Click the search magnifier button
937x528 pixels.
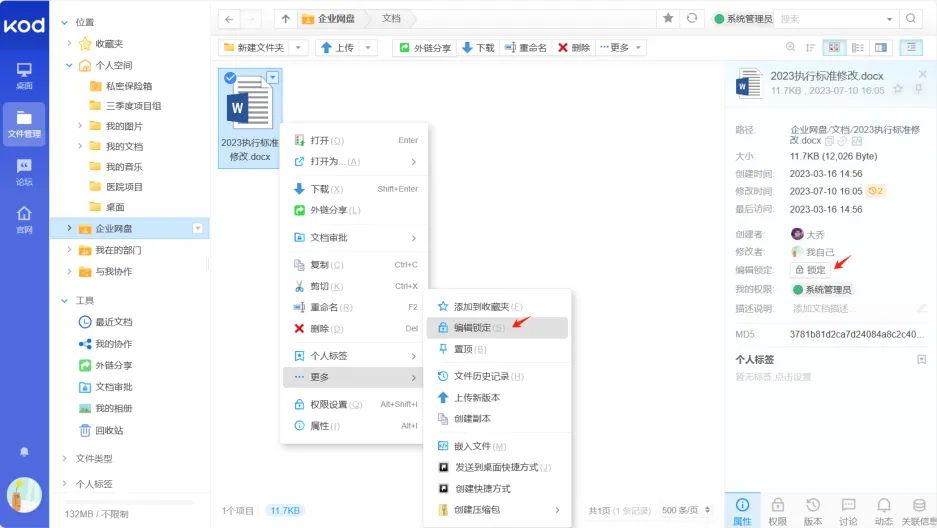pyautogui.click(x=911, y=19)
